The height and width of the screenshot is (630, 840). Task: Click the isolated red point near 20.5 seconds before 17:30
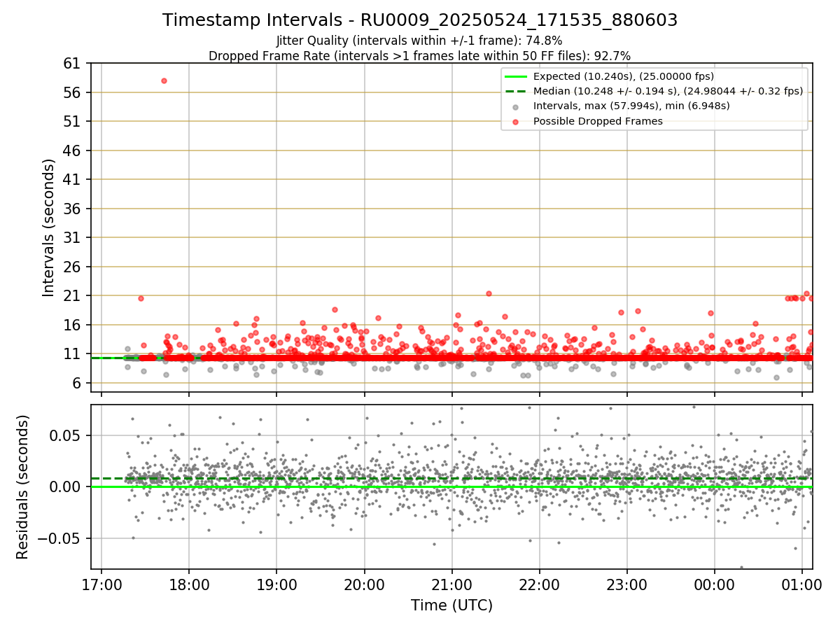141,298
